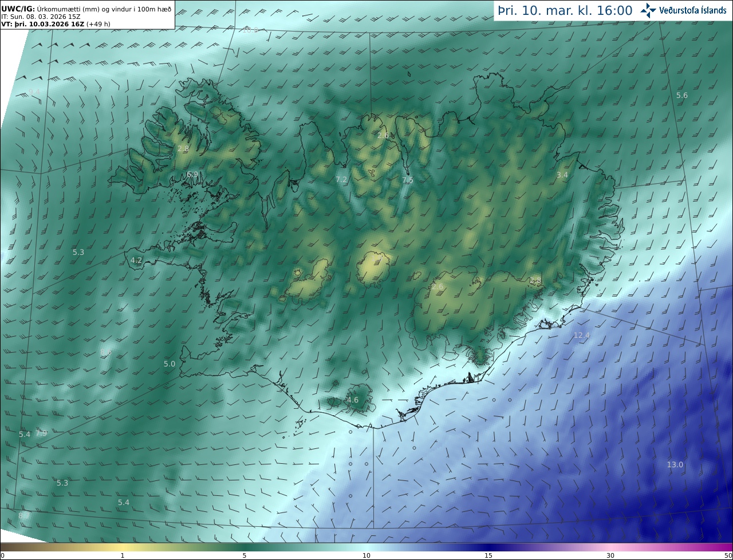Click the 2.8 value on the Westfjords
The height and width of the screenshot is (560, 733).
183,148
